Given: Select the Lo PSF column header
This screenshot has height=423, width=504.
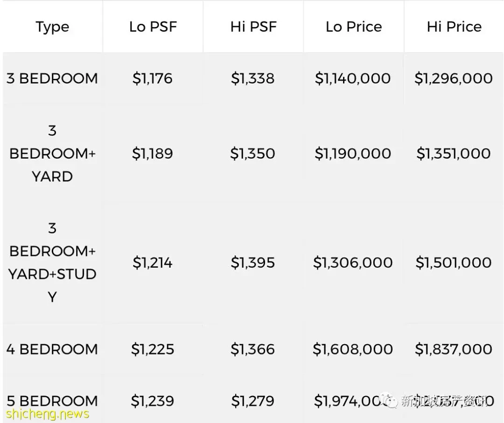Looking at the screenshot, I should coord(153,27).
